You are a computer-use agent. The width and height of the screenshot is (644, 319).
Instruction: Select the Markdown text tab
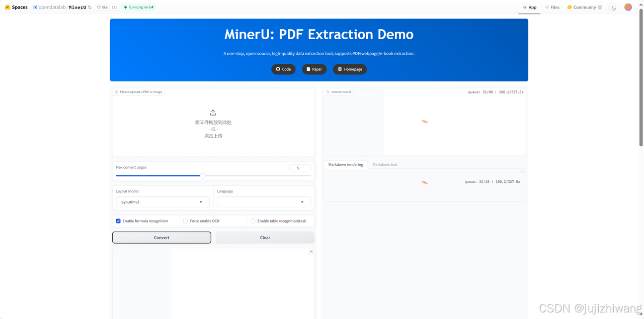click(x=385, y=165)
